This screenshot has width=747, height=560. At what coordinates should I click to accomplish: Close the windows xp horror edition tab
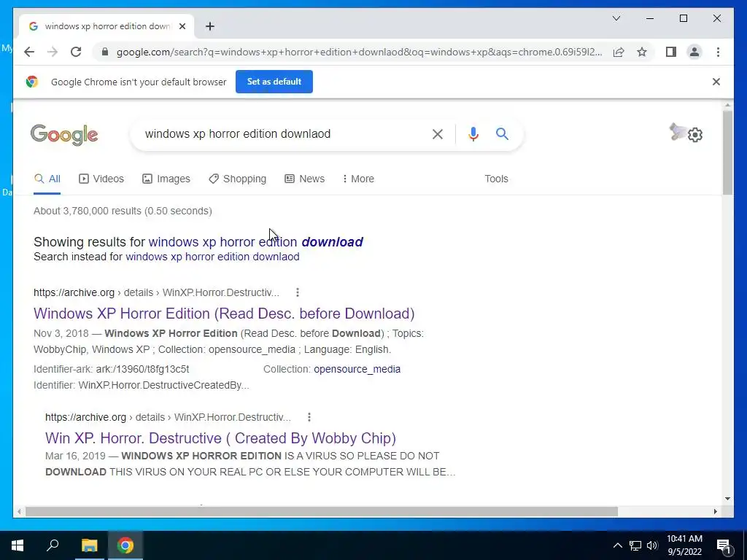(x=182, y=26)
